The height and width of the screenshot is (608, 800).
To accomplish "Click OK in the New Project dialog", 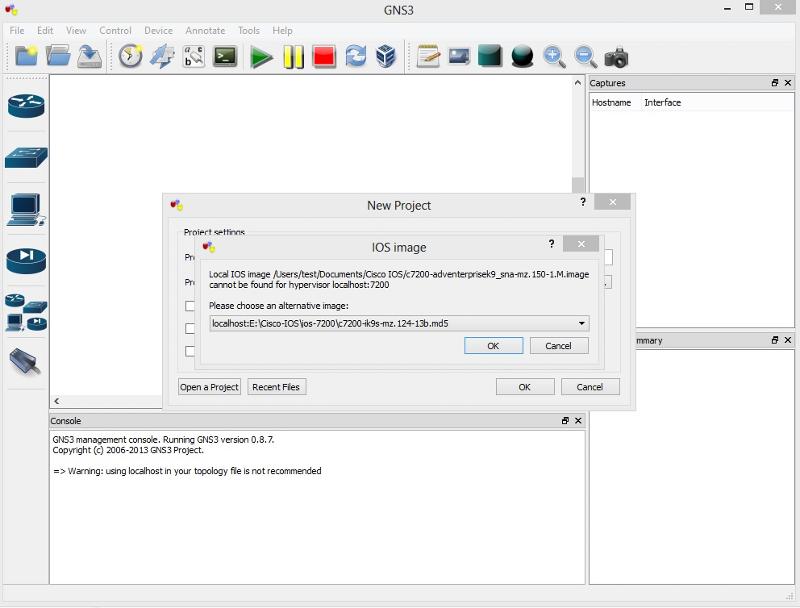I will click(x=525, y=387).
